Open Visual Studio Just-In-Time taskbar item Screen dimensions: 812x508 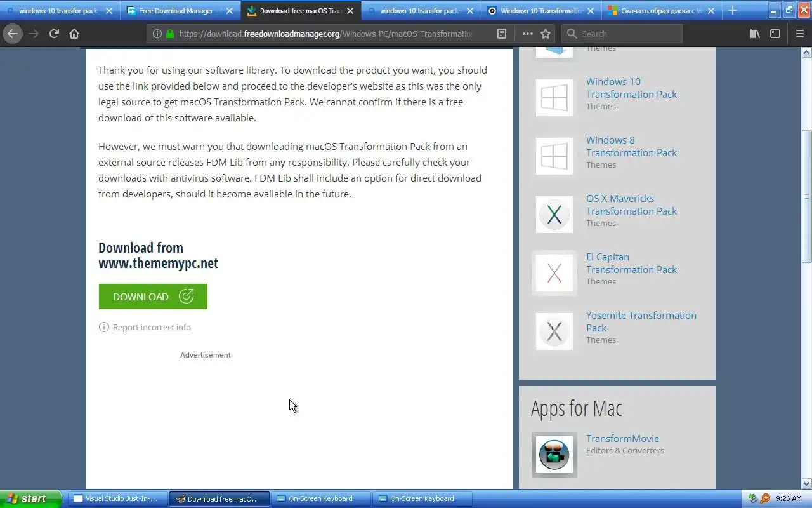pyautogui.click(x=117, y=498)
